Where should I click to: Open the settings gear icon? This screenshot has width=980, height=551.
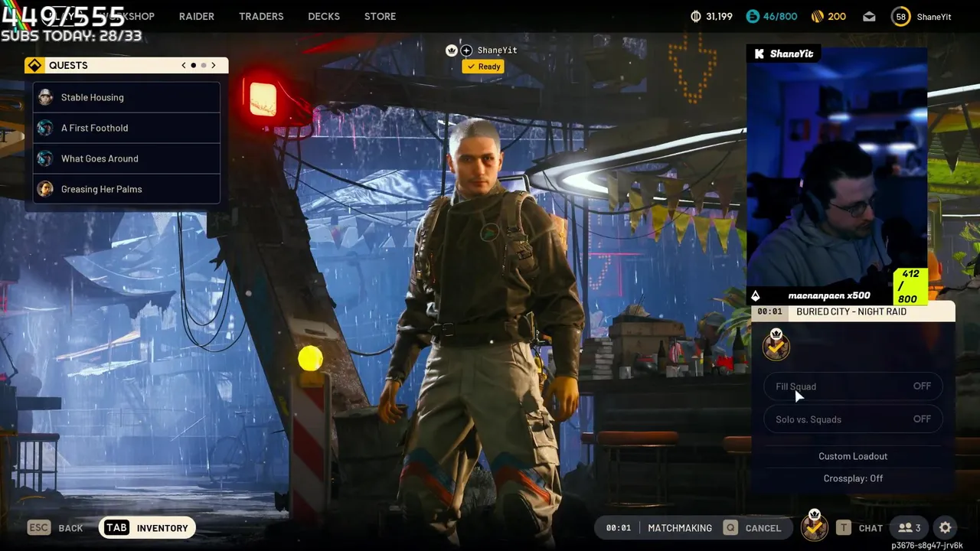pos(946,528)
